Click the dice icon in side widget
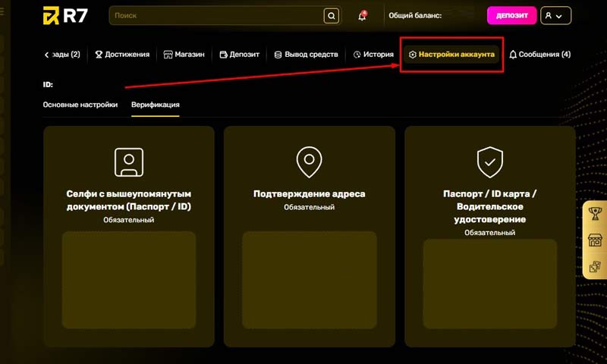The height and width of the screenshot is (364, 607). point(595,266)
